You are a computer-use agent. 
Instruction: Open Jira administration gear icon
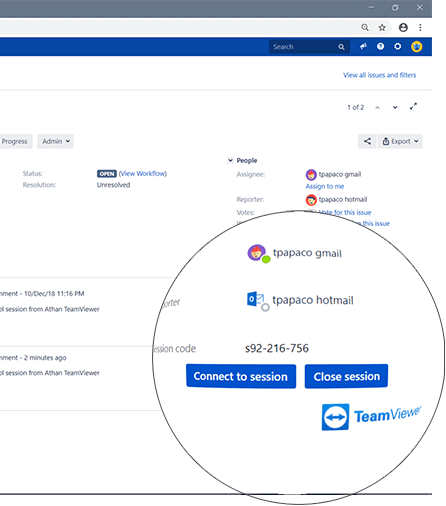pos(398,46)
